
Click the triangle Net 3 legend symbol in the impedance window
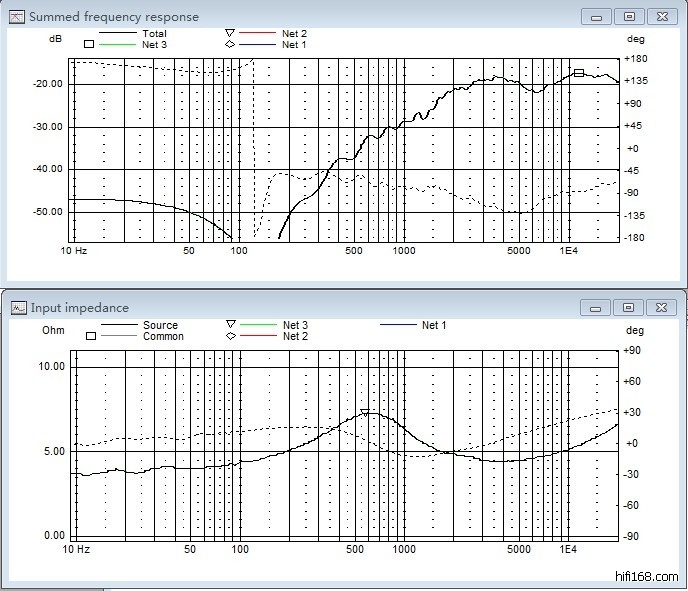(230, 325)
